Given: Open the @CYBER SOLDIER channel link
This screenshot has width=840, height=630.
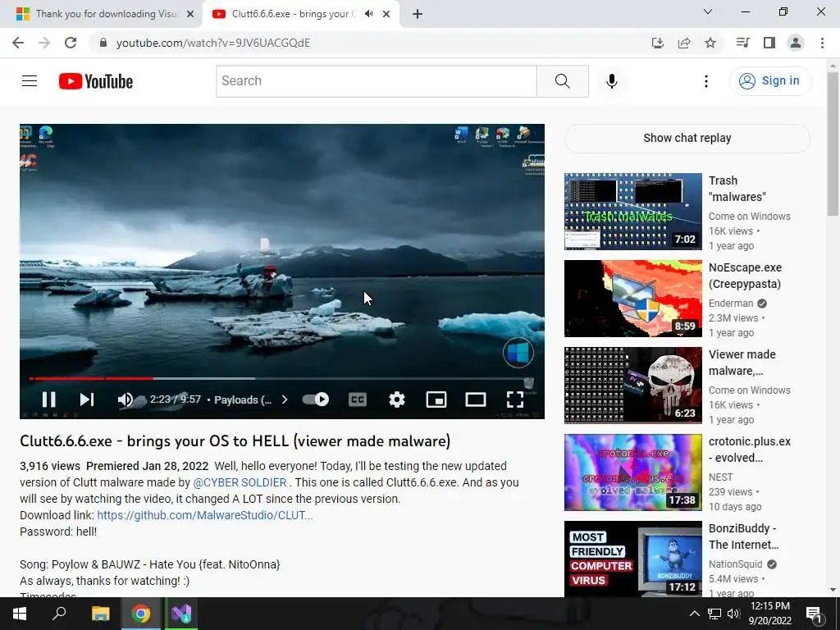Looking at the screenshot, I should 240,482.
